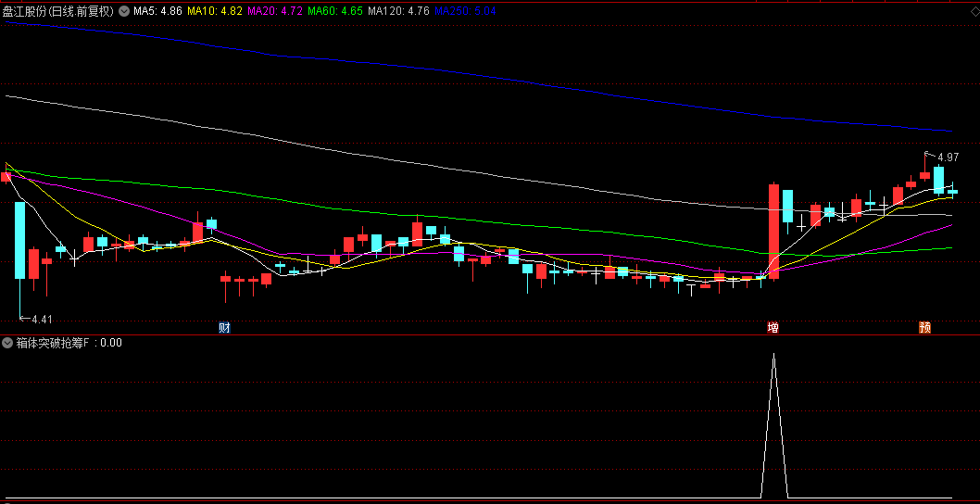
Task: Click the MA120: 4.76 label
Action: [398, 10]
